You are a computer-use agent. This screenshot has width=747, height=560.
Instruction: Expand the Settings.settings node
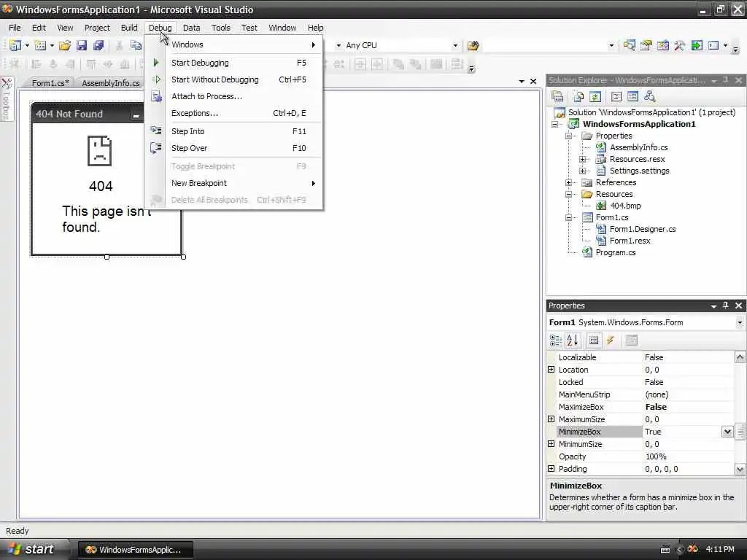(582, 171)
